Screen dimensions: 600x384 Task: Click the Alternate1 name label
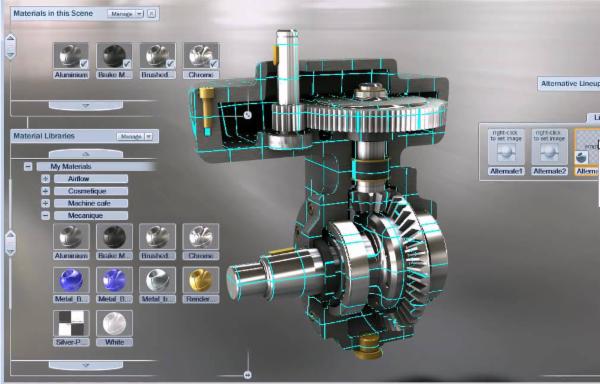tap(506, 171)
